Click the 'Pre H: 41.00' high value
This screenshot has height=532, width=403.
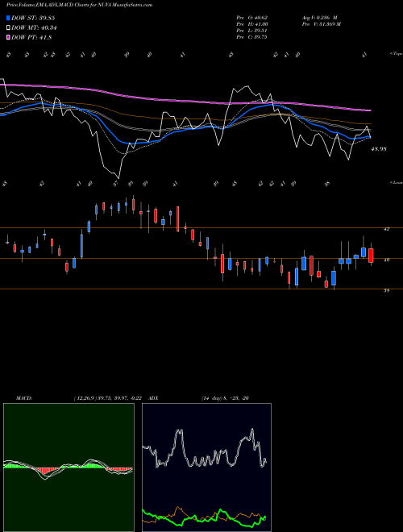coord(252,23)
